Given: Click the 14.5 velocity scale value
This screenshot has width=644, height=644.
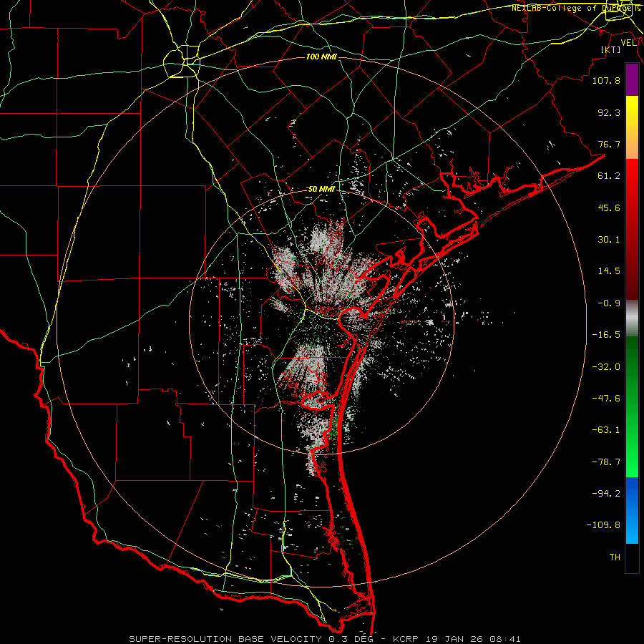Looking at the screenshot, I should tap(609, 271).
